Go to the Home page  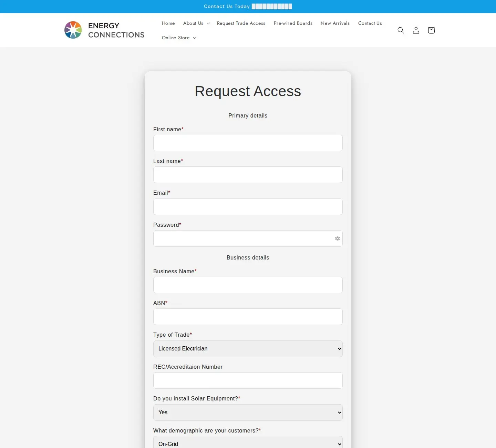point(168,23)
